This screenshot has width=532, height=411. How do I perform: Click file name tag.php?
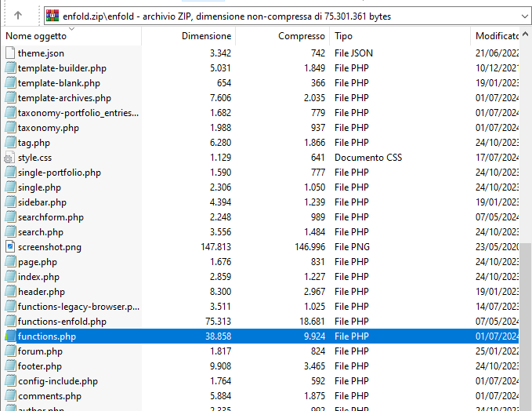[34, 143]
